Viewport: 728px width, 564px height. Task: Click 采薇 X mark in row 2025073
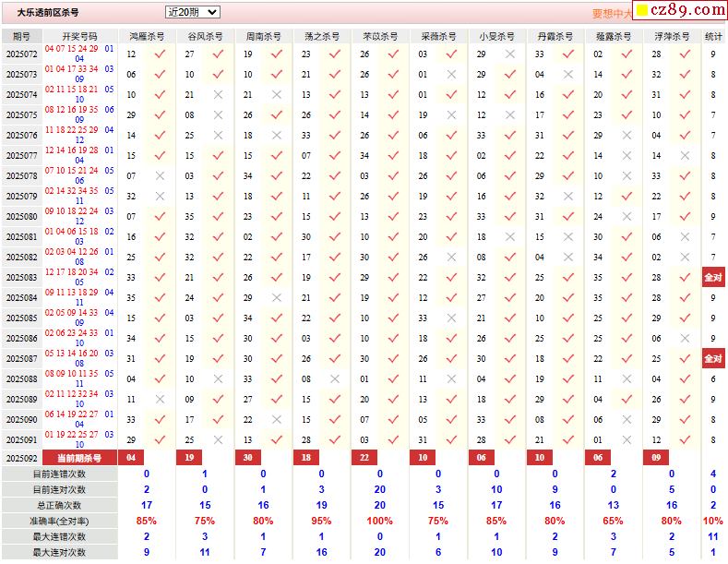pyautogui.click(x=451, y=75)
